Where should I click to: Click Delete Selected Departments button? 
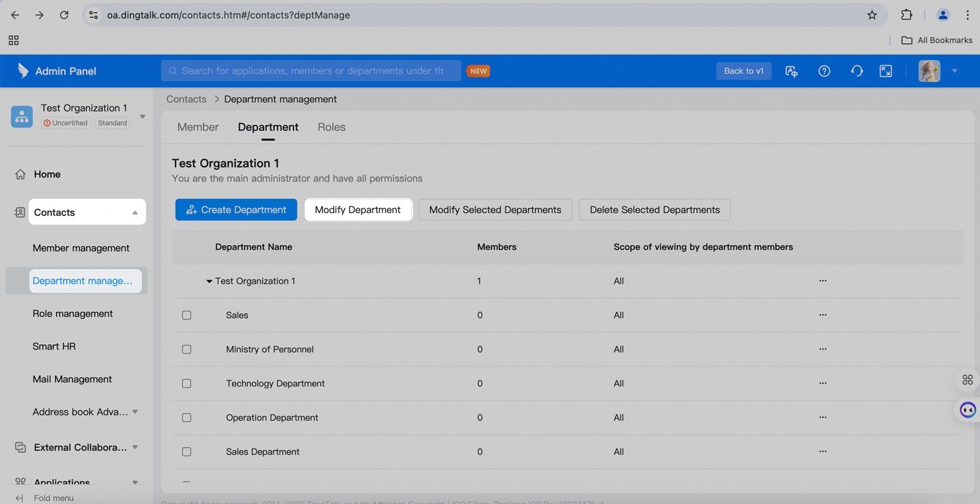click(654, 210)
